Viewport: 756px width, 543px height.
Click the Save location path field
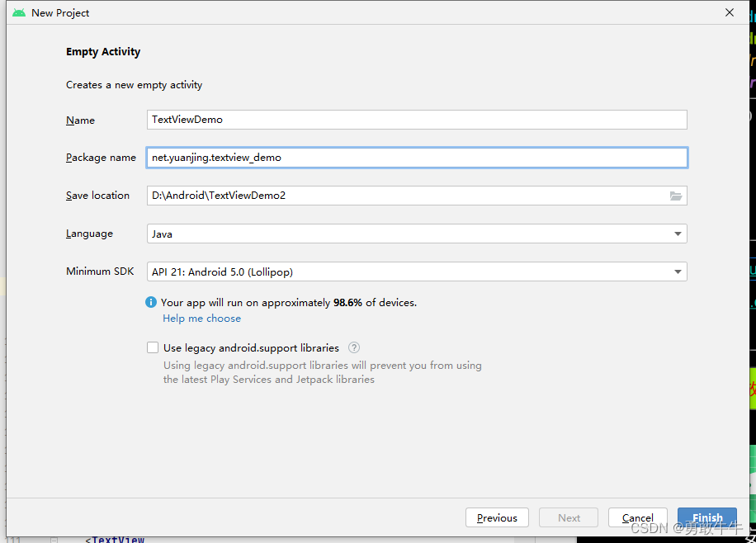[404, 196]
